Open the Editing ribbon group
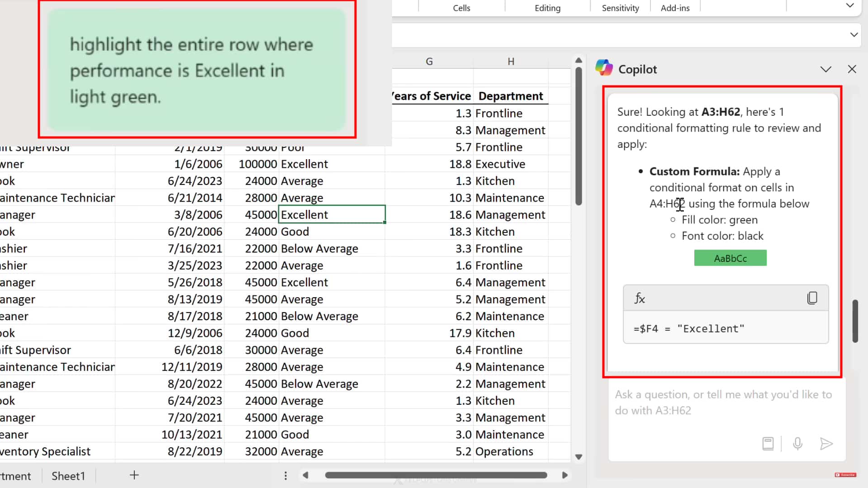 tap(547, 8)
